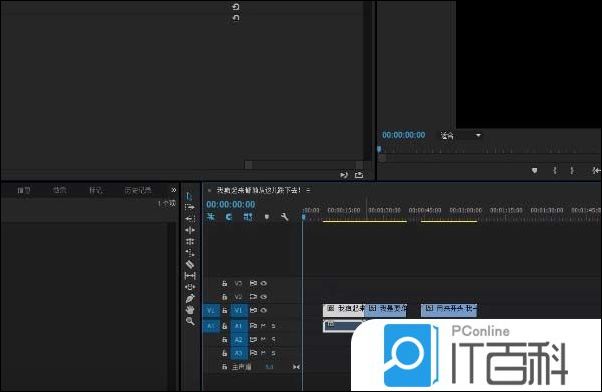Toggle track targeting for V1
Viewport: 602px width, 392px height.
[239, 310]
